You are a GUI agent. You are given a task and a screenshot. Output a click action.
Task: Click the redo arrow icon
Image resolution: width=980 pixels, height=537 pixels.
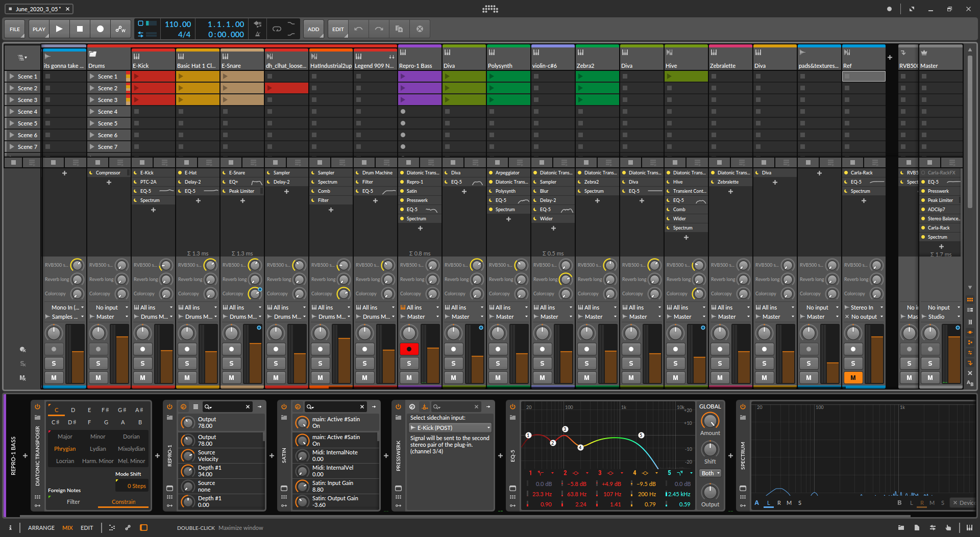(379, 29)
